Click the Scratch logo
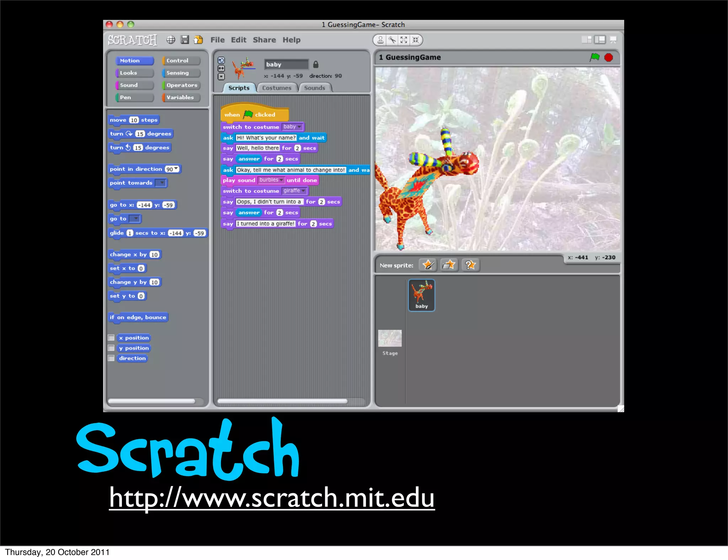Viewport: 728px width, 560px height. (x=132, y=40)
